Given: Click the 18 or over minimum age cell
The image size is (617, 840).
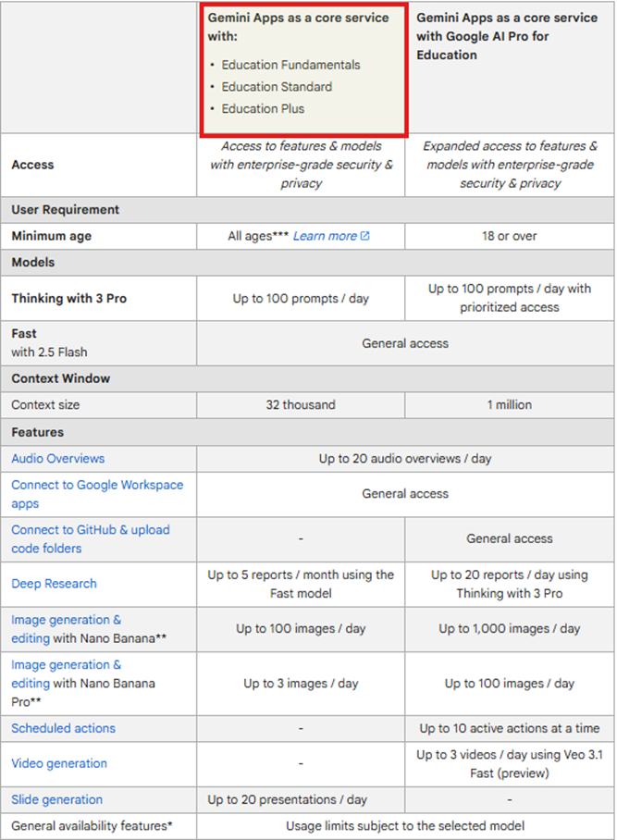Looking at the screenshot, I should [509, 236].
